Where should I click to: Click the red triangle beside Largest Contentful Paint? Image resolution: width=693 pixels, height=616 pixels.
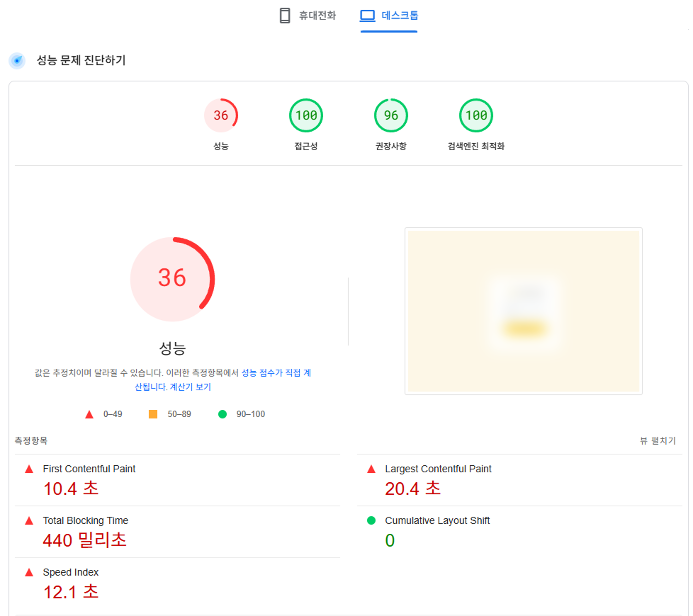coord(371,469)
